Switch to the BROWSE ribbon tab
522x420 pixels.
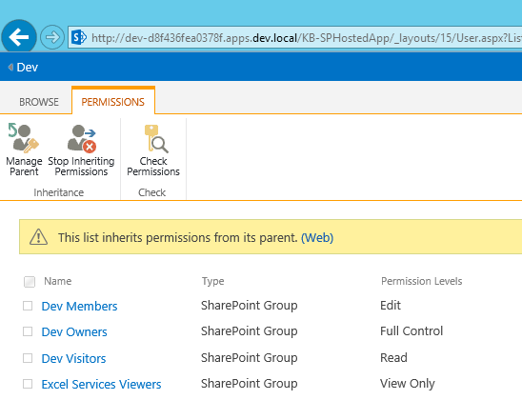pos(39,102)
